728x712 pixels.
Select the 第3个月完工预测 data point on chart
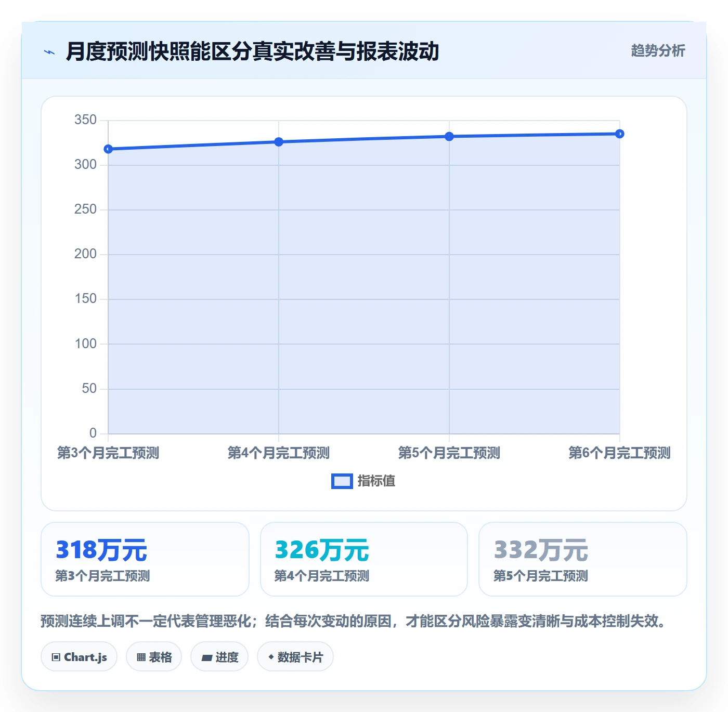click(x=108, y=149)
